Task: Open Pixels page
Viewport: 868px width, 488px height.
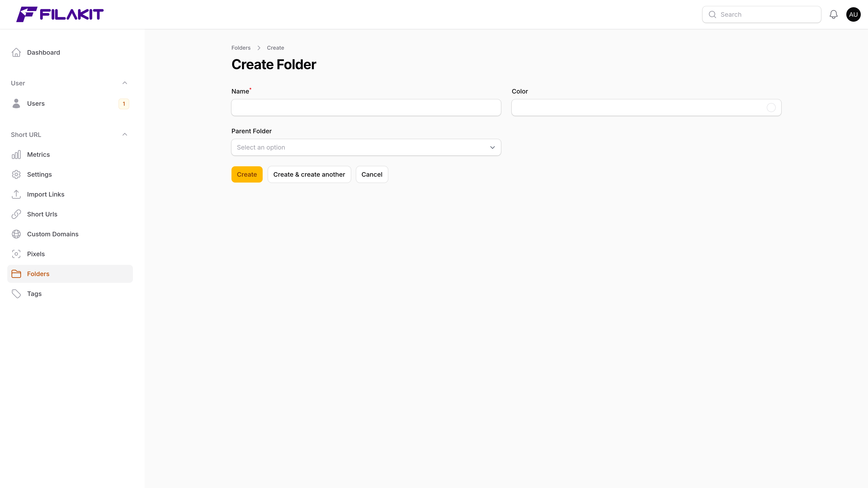Action: click(x=70, y=254)
